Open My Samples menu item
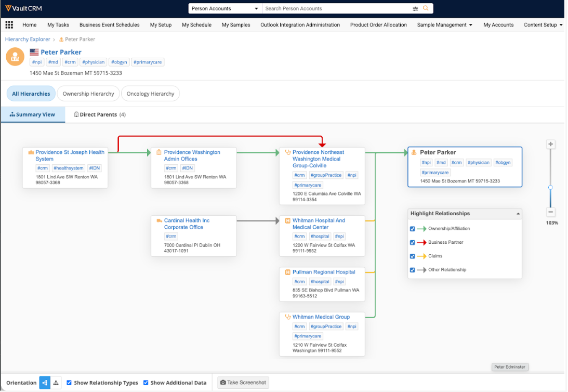 tap(236, 24)
